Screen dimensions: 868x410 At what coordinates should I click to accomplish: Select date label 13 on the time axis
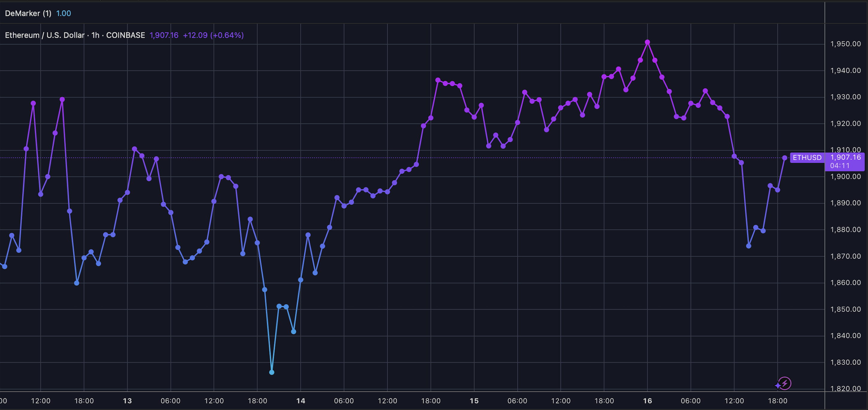coord(128,401)
